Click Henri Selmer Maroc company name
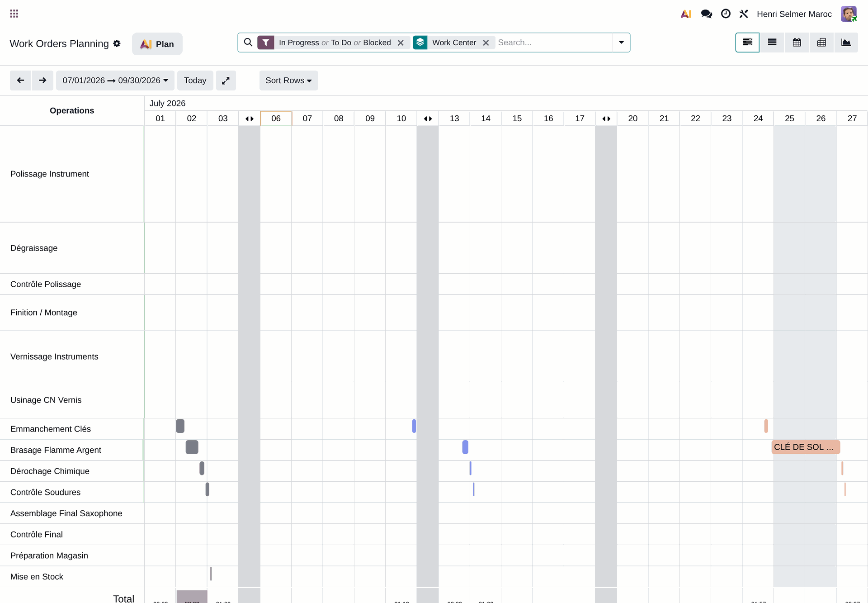 tap(794, 14)
